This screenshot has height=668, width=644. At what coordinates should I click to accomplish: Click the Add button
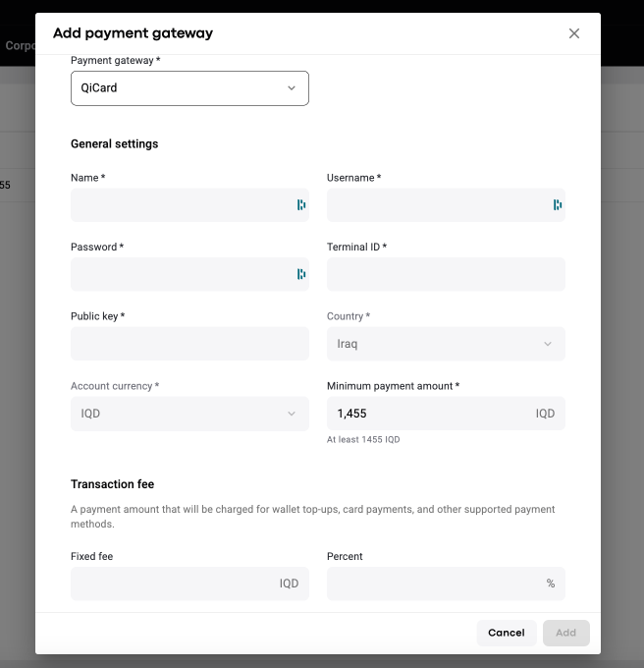565,633
